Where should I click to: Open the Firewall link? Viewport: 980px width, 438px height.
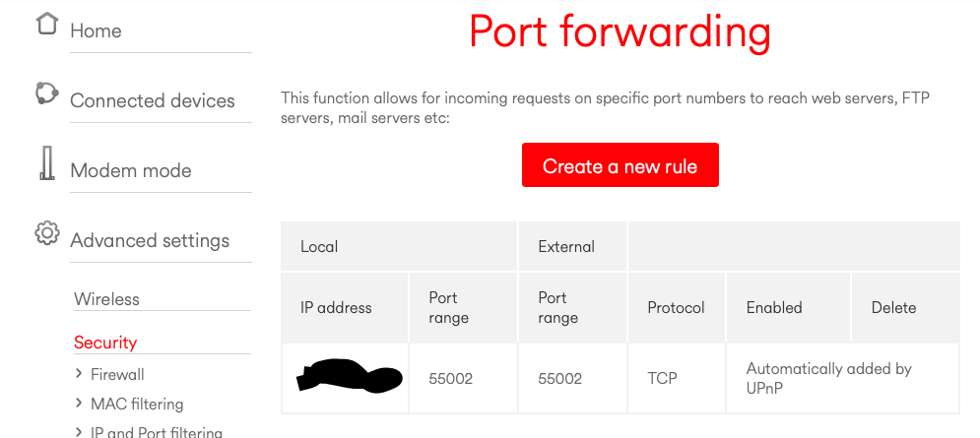(x=117, y=374)
